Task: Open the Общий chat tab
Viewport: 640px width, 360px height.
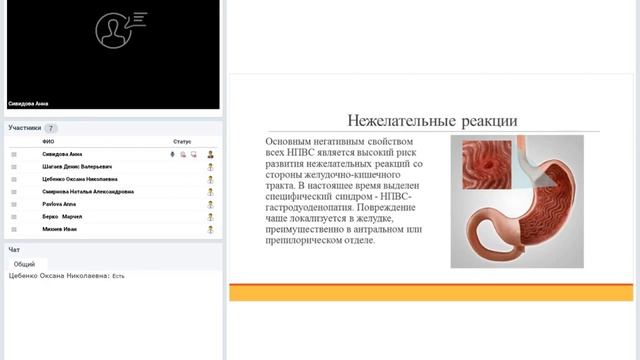Action: (x=24, y=264)
